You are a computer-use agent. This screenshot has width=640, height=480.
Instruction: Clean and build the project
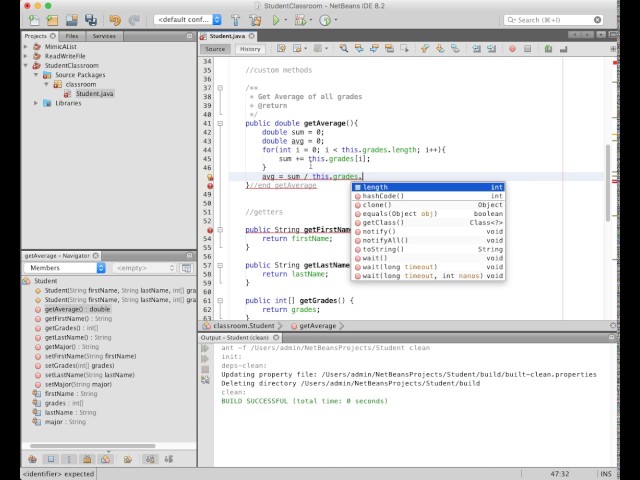(256, 20)
